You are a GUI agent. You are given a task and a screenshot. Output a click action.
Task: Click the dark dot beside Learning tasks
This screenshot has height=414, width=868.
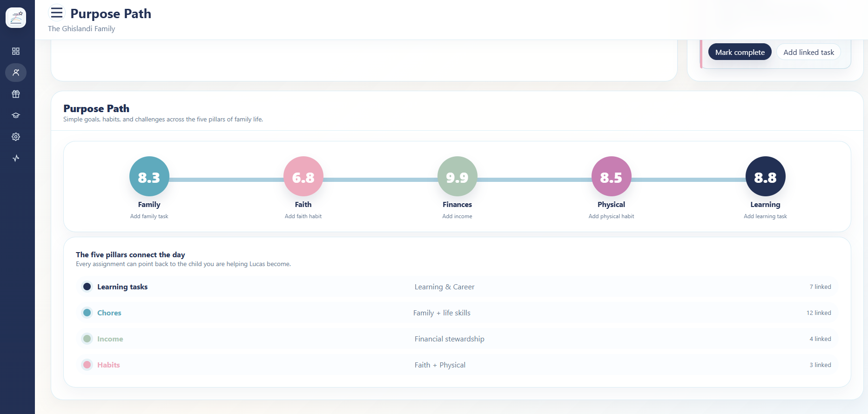click(87, 287)
